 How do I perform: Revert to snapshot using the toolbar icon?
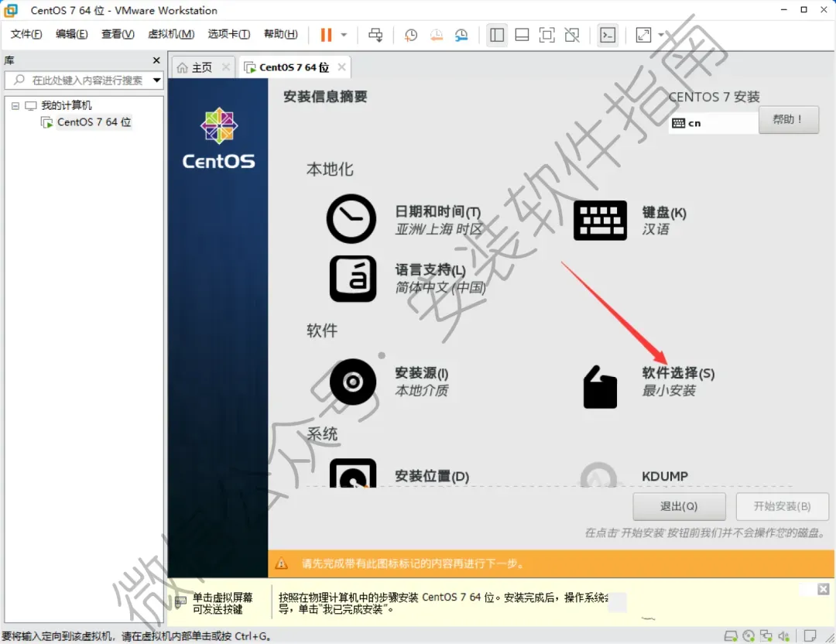tap(436, 35)
